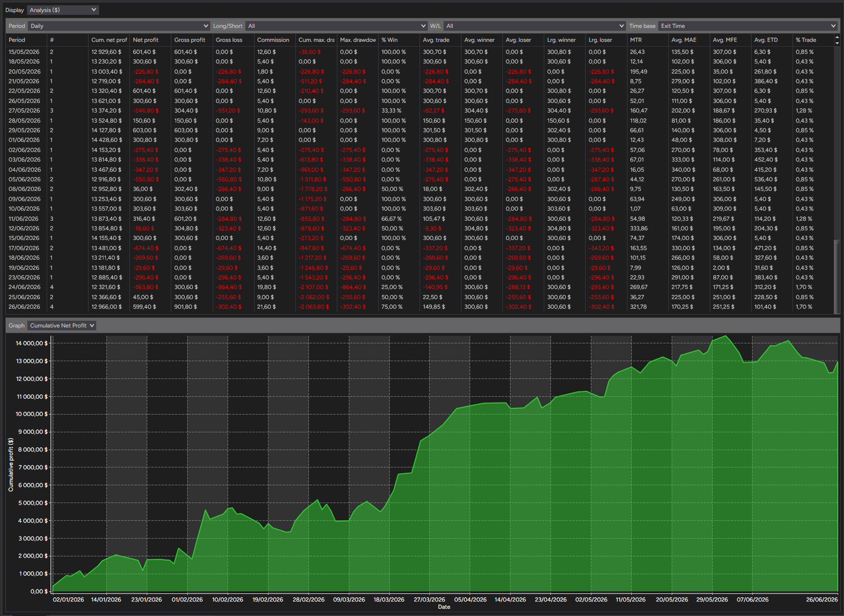Select the 25/06/2026 period row
This screenshot has width=844, height=616.
pyautogui.click(x=420, y=297)
